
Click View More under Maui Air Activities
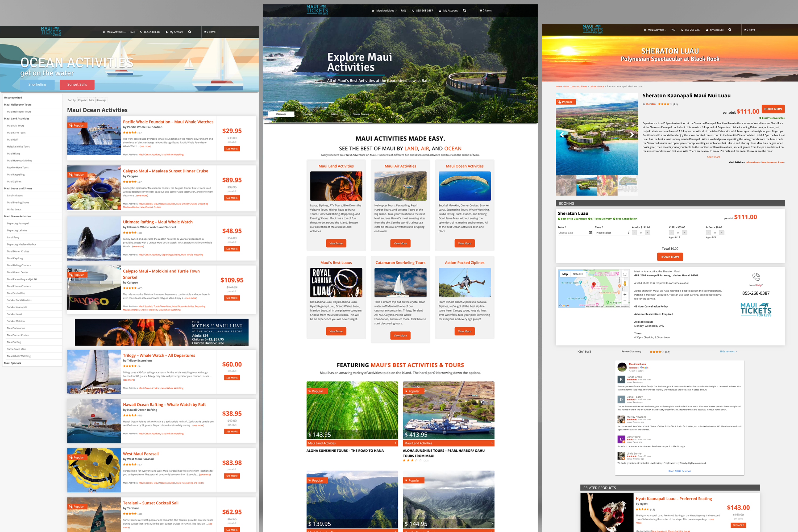(x=400, y=243)
